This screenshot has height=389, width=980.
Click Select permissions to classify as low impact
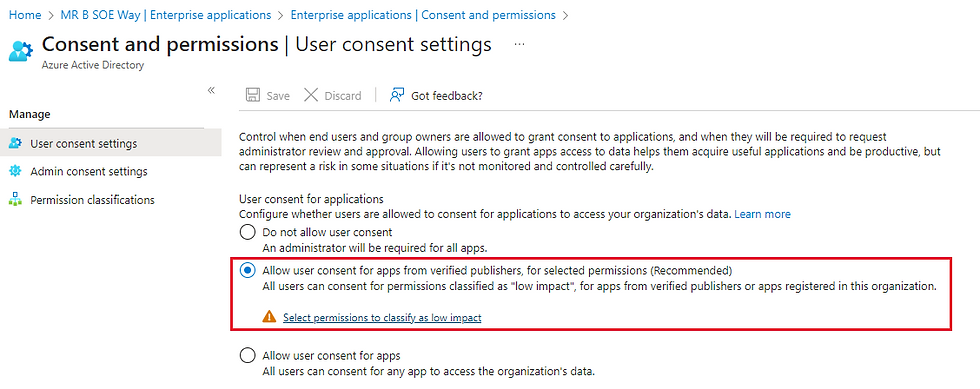tap(382, 318)
